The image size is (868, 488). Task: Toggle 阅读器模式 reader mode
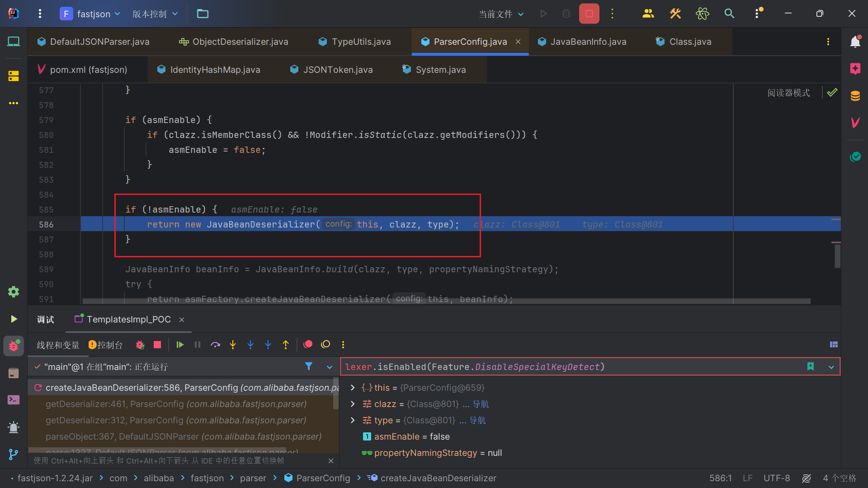tap(788, 93)
